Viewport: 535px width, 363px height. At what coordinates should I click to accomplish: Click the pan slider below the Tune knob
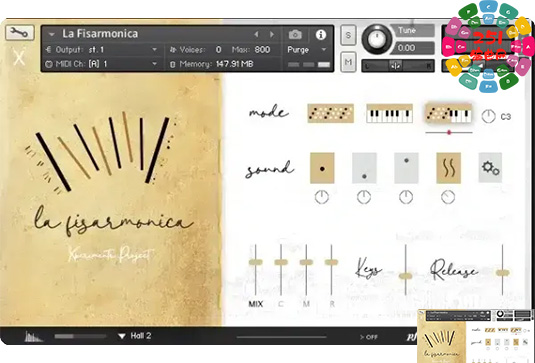tap(398, 66)
